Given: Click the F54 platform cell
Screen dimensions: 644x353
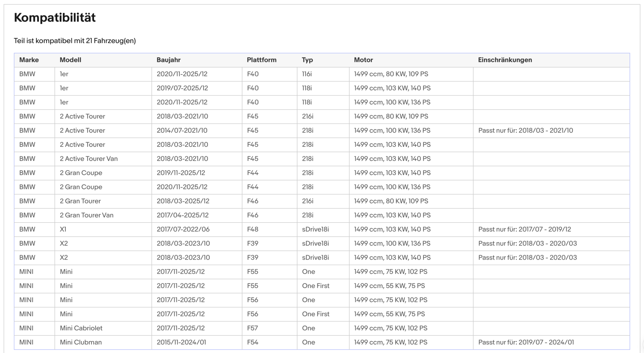Looking at the screenshot, I should [x=253, y=342].
